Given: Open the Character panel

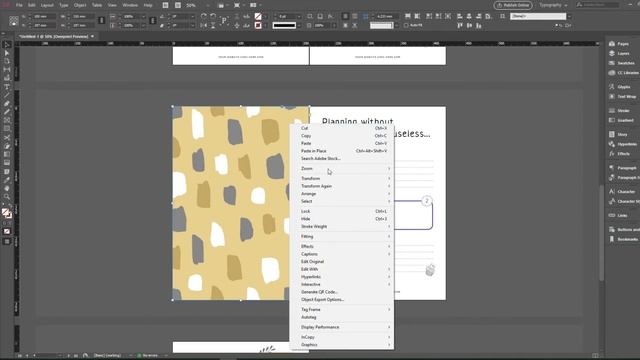Looking at the screenshot, I should (622, 191).
